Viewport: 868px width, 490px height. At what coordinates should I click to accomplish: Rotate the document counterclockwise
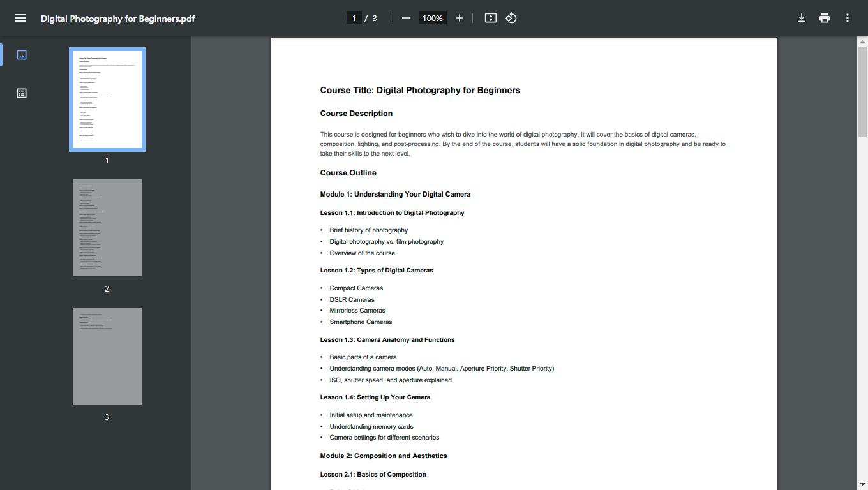pyautogui.click(x=511, y=18)
